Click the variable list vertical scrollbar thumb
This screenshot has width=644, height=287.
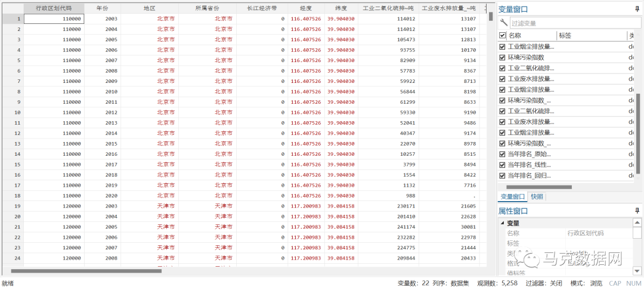point(638,134)
